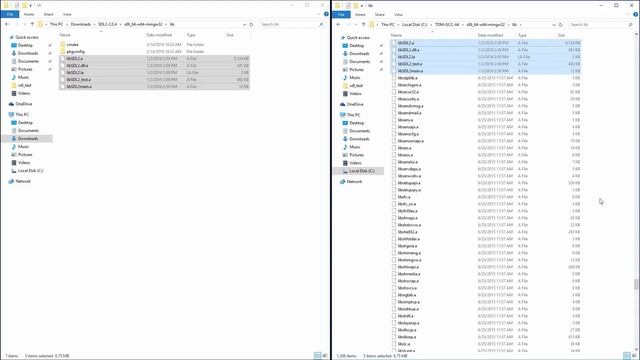Click SDL2-2.0.4 breadcrumb in address bar

tap(107, 24)
